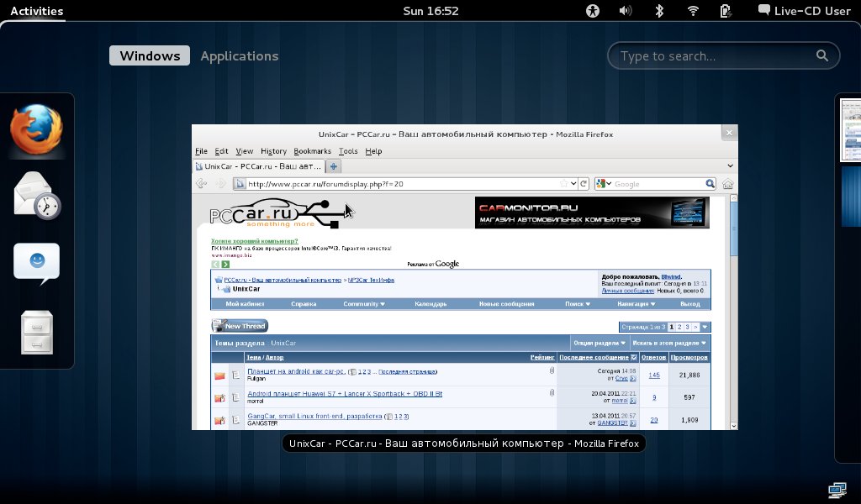This screenshot has width=861, height=504.
Task: Close the Firefox window preview
Action: coord(731,132)
